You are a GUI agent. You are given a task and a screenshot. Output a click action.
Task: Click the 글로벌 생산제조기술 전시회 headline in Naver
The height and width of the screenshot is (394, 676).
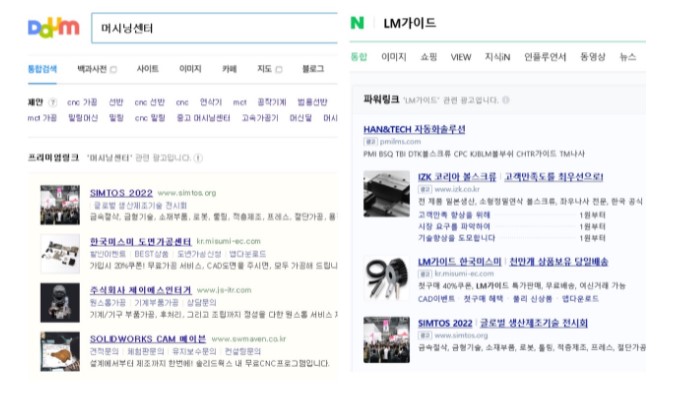point(534,323)
